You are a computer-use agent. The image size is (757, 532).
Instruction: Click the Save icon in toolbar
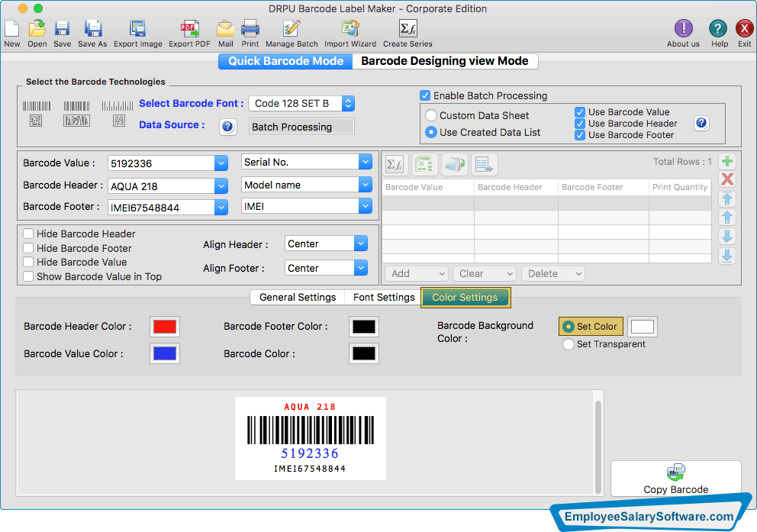click(62, 29)
